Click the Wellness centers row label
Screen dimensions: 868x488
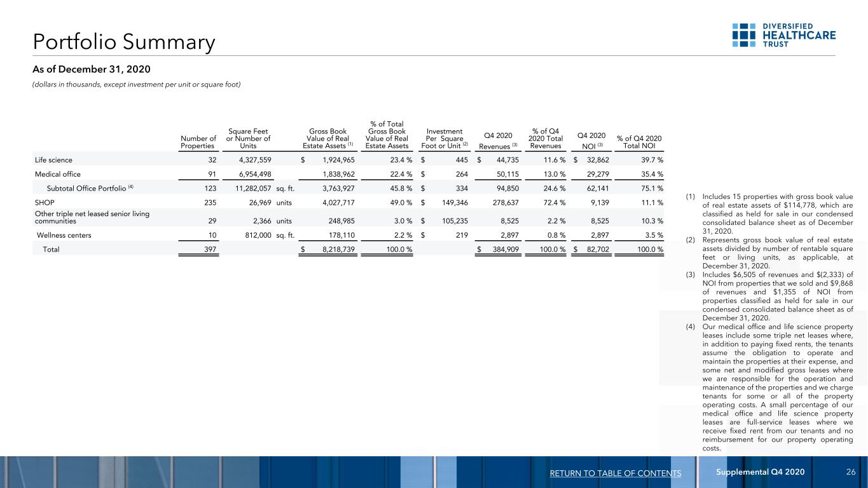tap(65, 235)
